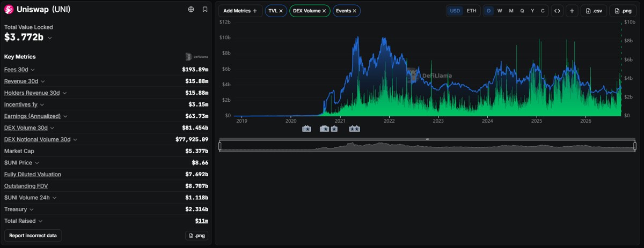The width and height of the screenshot is (644, 248).
Task: Switch chart denomination to USD
Action: point(455,11)
